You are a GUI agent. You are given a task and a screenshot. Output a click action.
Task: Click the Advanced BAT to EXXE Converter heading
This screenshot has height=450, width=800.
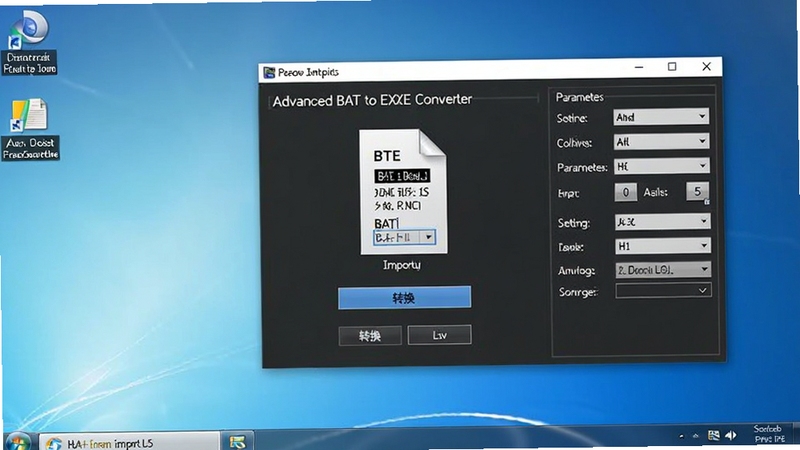pyautogui.click(x=372, y=100)
